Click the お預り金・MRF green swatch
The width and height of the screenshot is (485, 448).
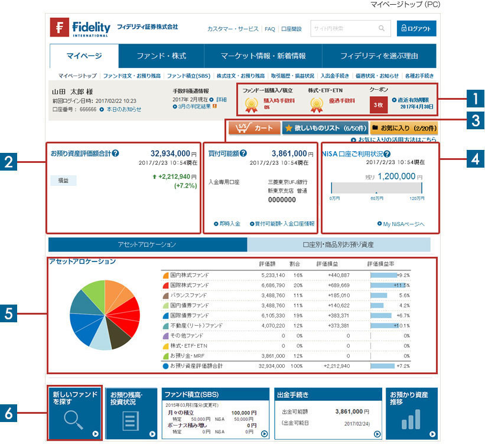165,357
